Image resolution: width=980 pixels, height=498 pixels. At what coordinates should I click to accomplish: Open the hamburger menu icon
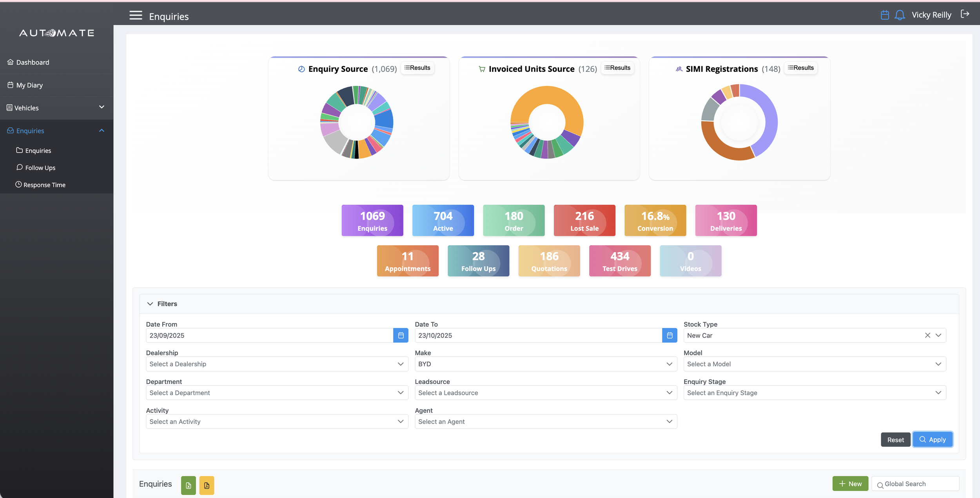pyautogui.click(x=136, y=15)
